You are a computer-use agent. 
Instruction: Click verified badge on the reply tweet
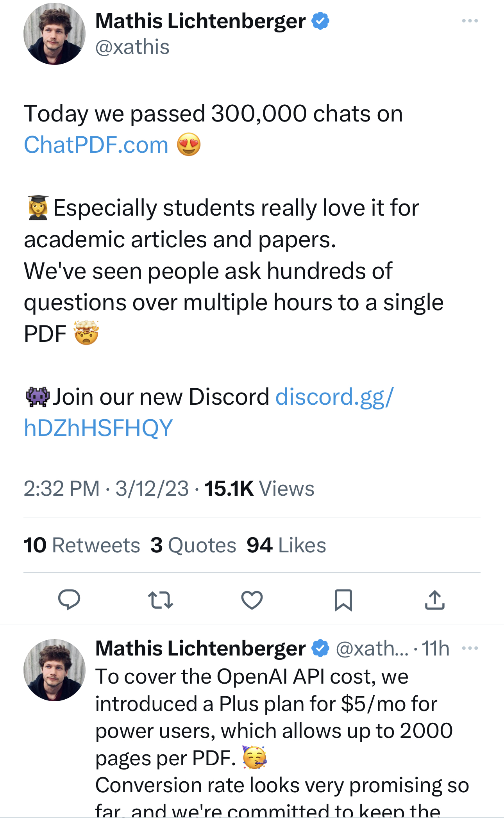[320, 648]
